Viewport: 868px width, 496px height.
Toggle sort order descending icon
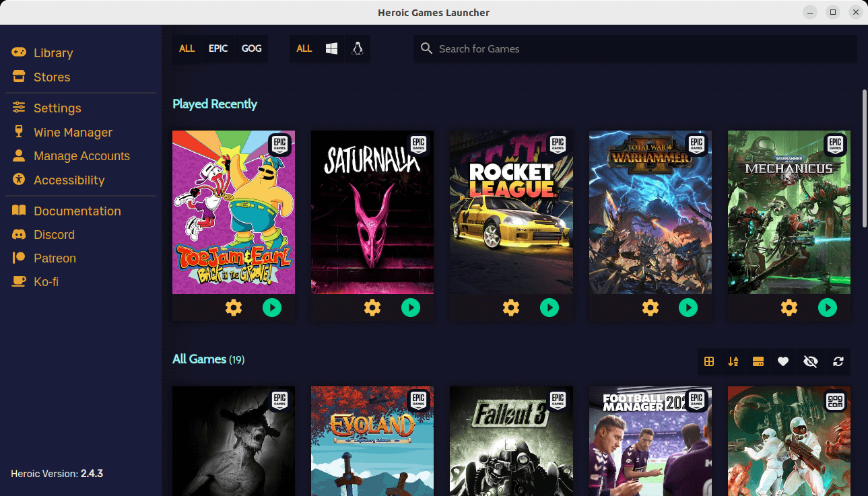[x=733, y=361]
